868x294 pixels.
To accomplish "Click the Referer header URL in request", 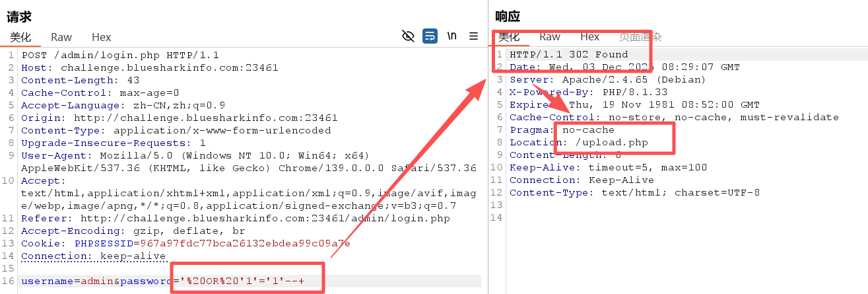I will (x=265, y=219).
